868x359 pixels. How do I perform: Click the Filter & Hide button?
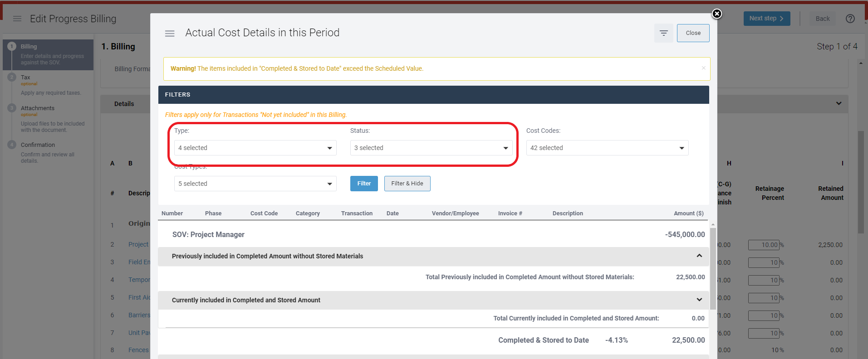tap(407, 184)
